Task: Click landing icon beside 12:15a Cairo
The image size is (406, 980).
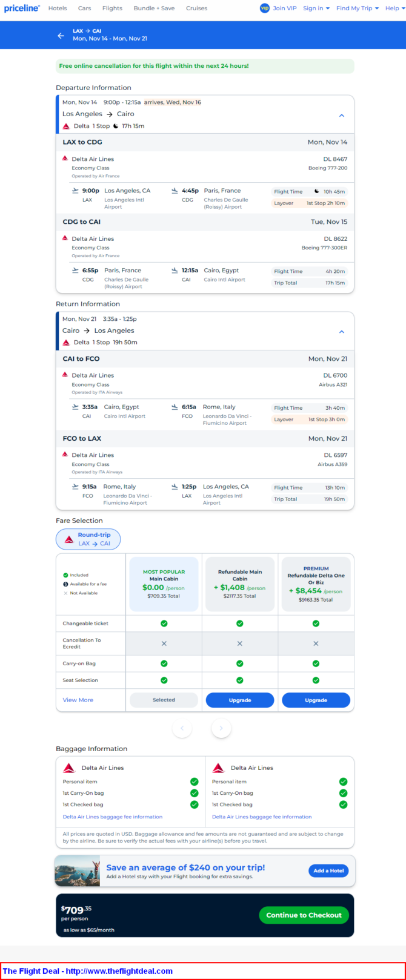Action: 175,270
